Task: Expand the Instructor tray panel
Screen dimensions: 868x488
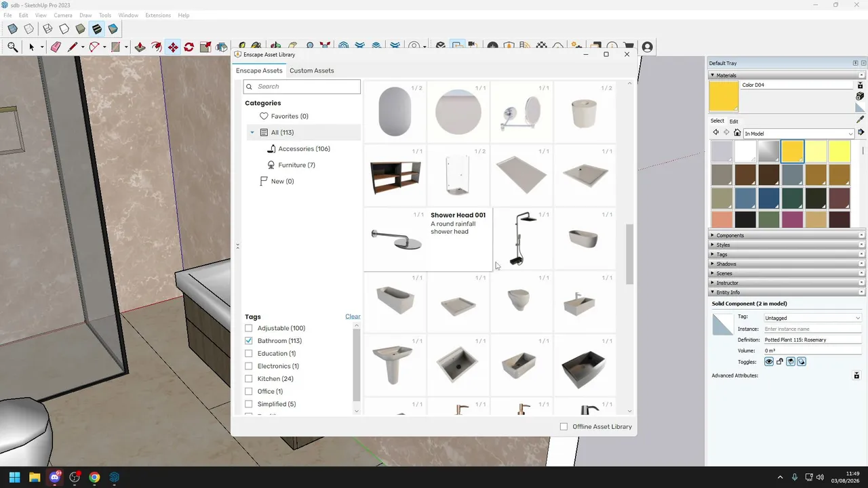Action: coord(787,283)
